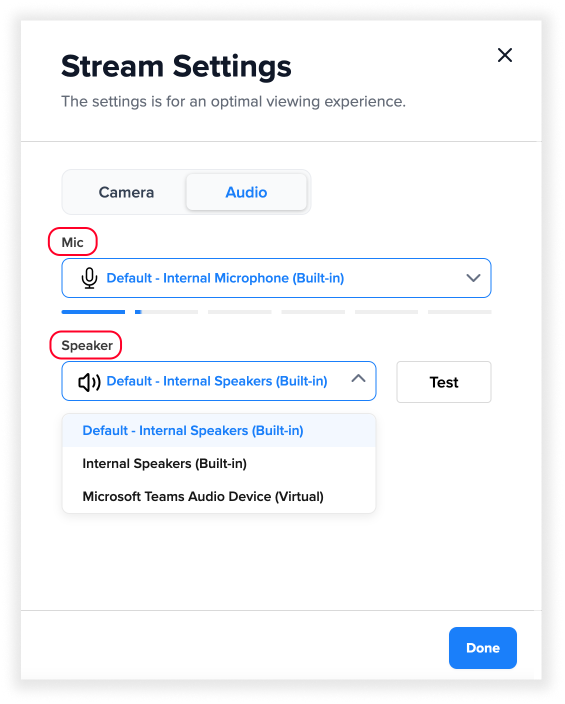Screen dimensions: 565x704
Task: Click the selected Default Internal Speakers field text
Action: click(217, 381)
